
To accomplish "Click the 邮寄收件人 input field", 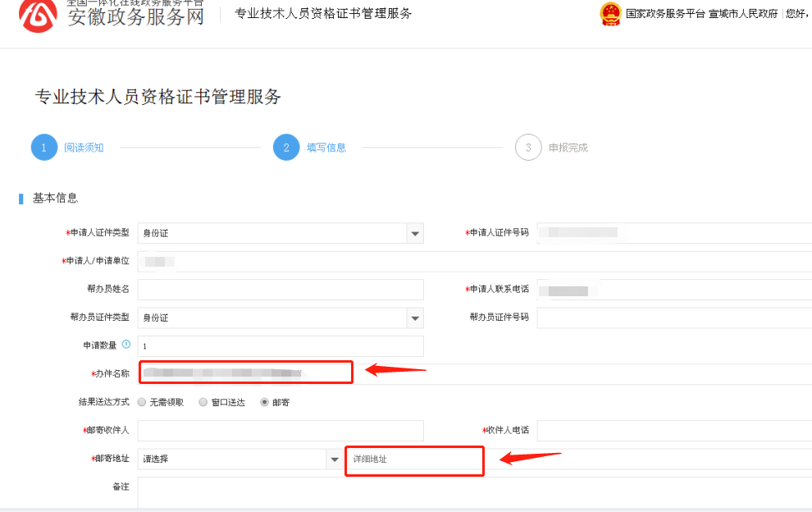I will click(281, 431).
